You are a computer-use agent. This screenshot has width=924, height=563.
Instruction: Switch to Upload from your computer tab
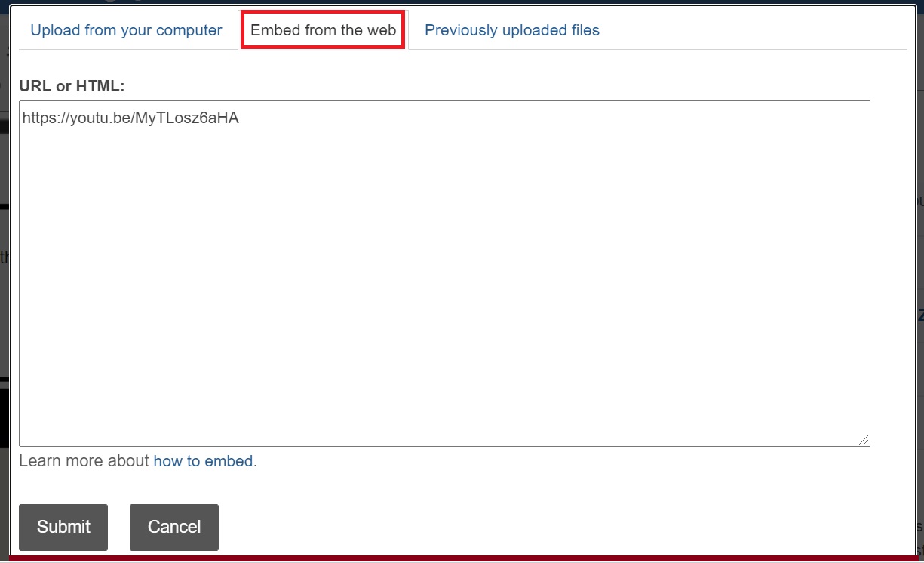click(126, 30)
